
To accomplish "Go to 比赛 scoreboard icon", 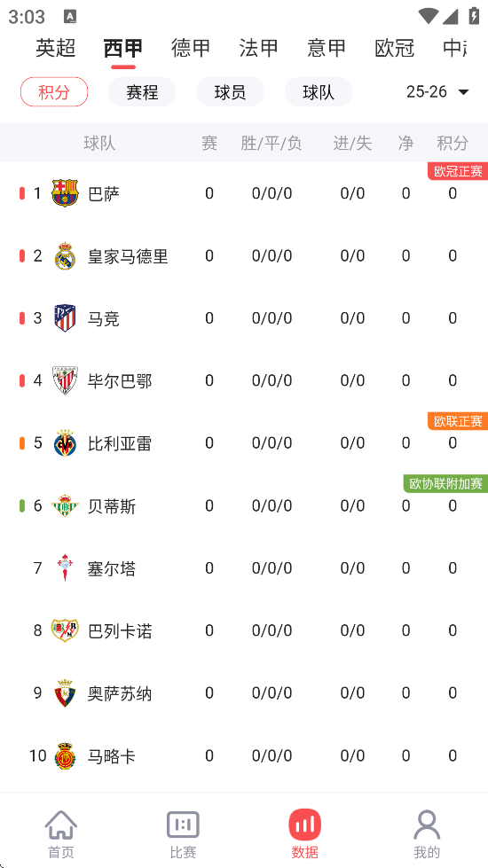I will coord(183,825).
